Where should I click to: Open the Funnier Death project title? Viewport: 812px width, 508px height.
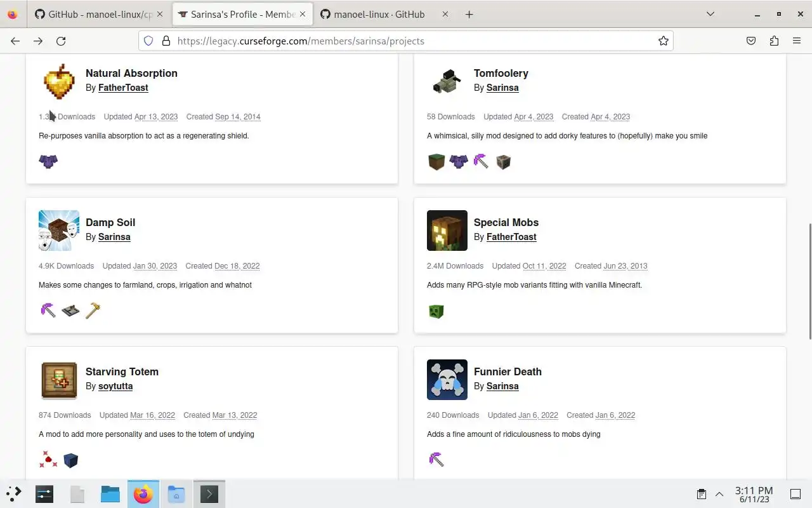coord(507,371)
